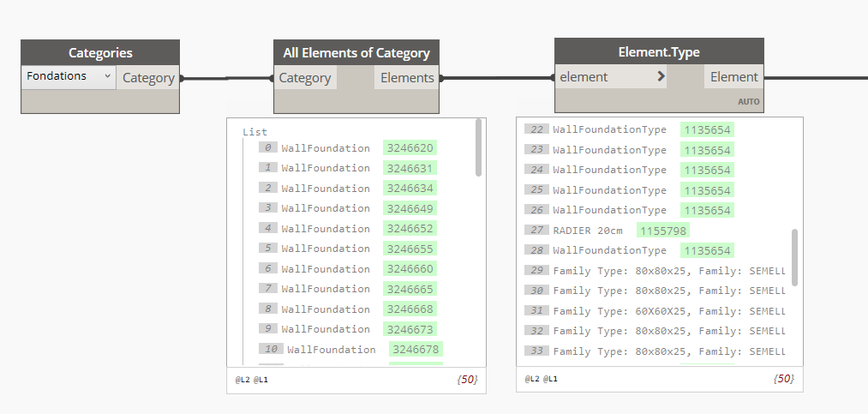Click the {50} count under Element.Type preview
This screenshot has width=868, height=414.
tap(783, 378)
